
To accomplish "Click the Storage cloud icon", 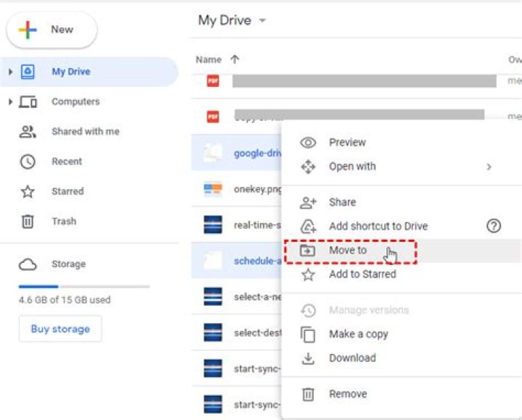I will [x=28, y=264].
